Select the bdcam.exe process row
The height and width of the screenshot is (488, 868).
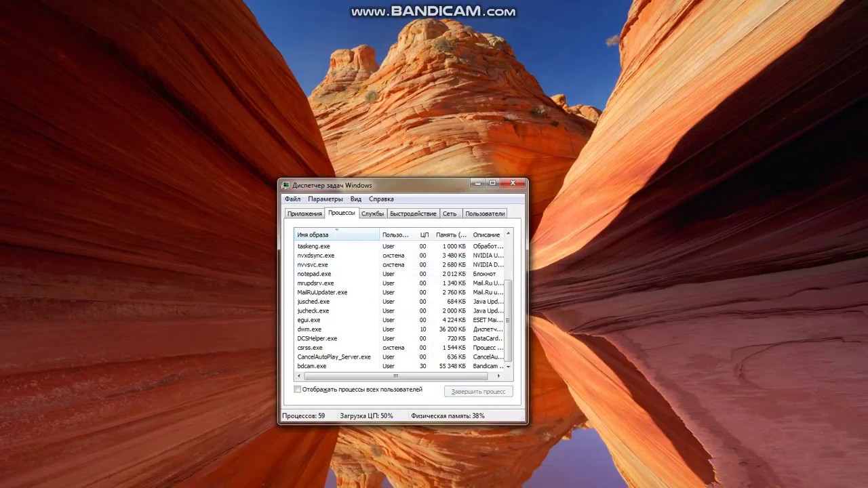(399, 366)
